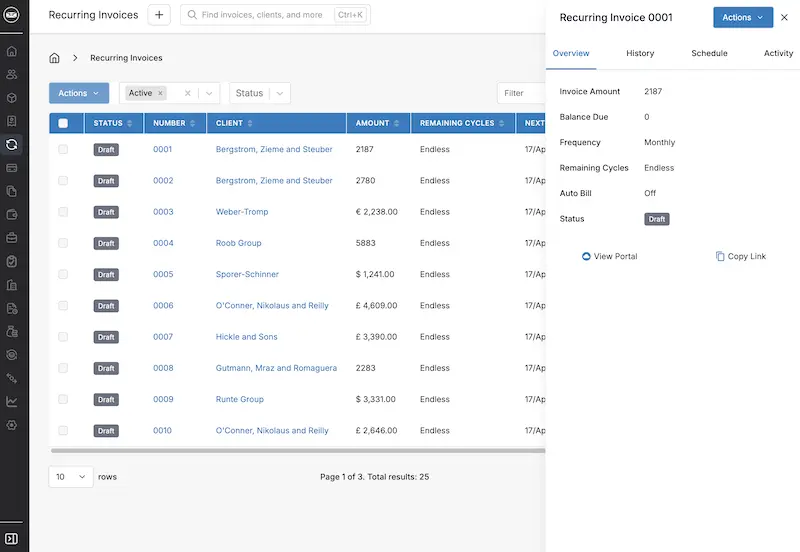800x552 pixels.
Task: Switch to the History tab
Action: tap(640, 53)
